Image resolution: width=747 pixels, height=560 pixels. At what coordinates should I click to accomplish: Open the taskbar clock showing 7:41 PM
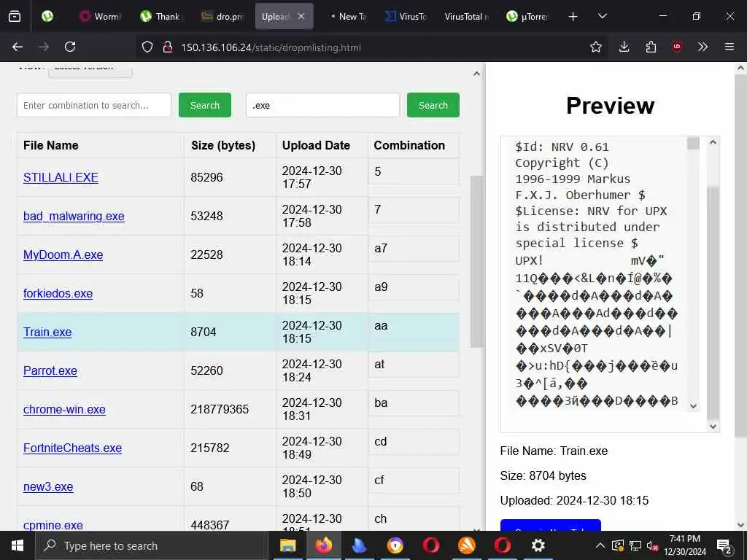pos(685,545)
